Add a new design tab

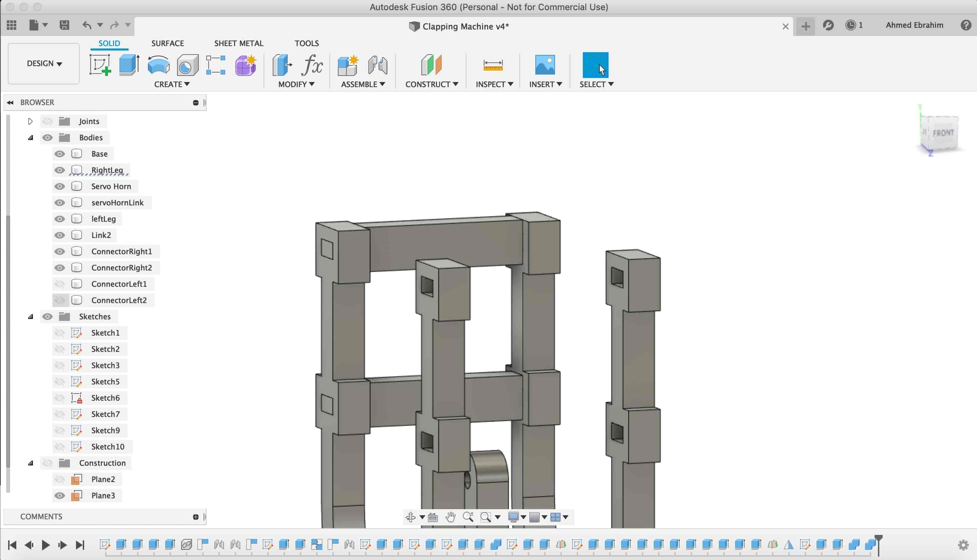pyautogui.click(x=805, y=26)
